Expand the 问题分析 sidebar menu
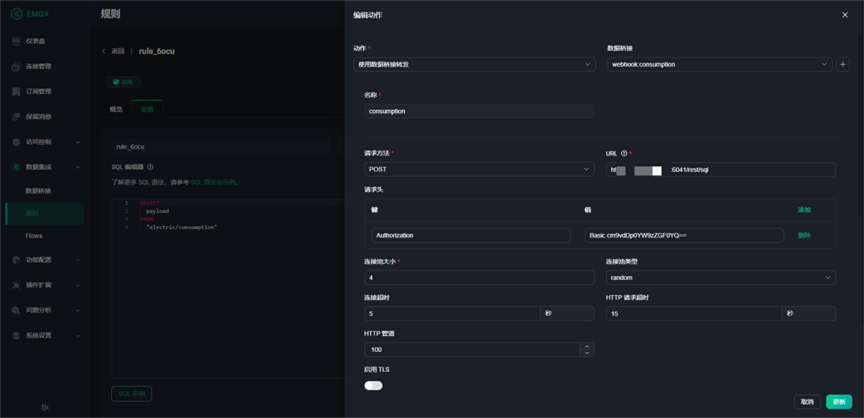This screenshot has height=418, width=864. pyautogui.click(x=45, y=310)
